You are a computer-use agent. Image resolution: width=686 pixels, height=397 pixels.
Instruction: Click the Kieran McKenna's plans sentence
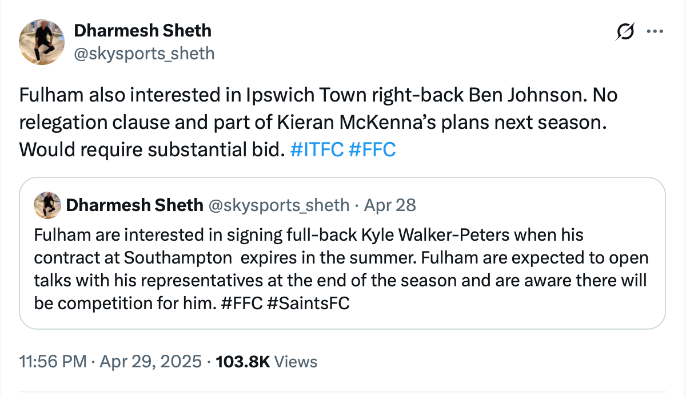(313, 122)
